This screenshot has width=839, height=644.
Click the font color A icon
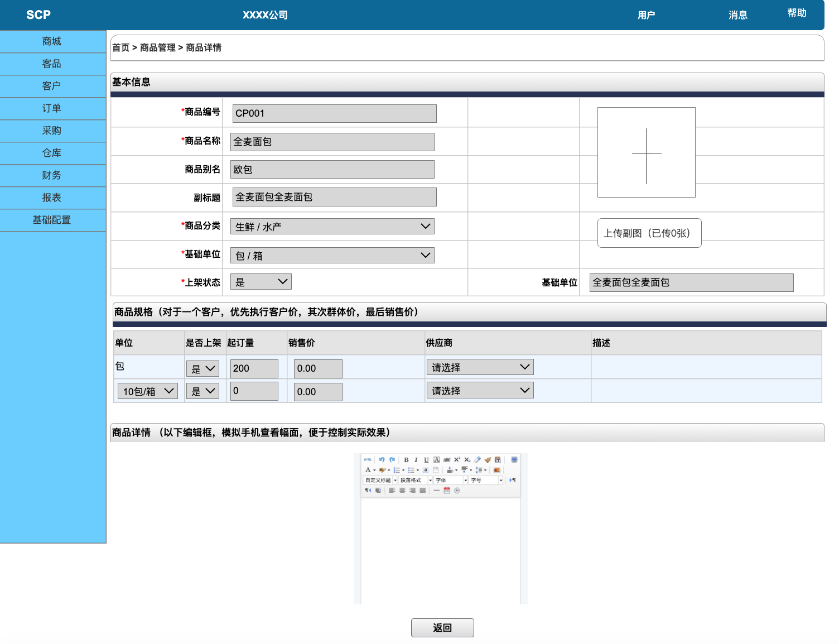[368, 470]
